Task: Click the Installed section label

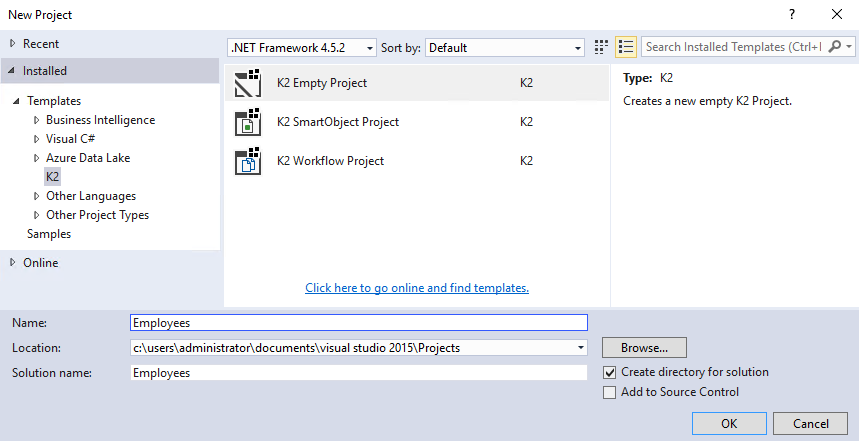Action: 45,71
